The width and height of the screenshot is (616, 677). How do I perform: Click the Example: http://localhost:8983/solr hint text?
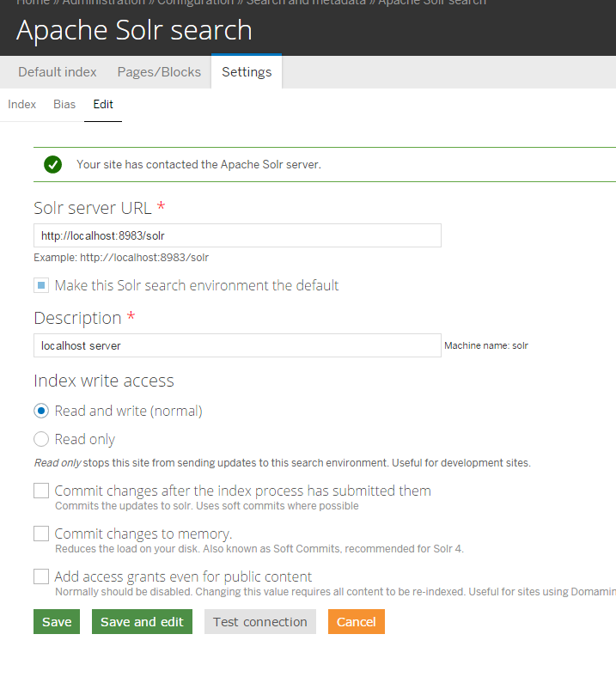point(121,258)
